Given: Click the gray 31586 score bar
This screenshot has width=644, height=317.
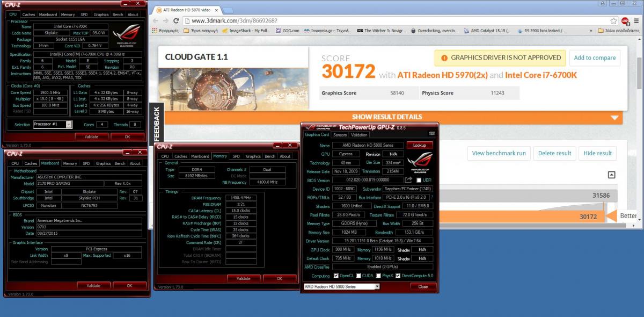Looking at the screenshot, I should [x=528, y=196].
